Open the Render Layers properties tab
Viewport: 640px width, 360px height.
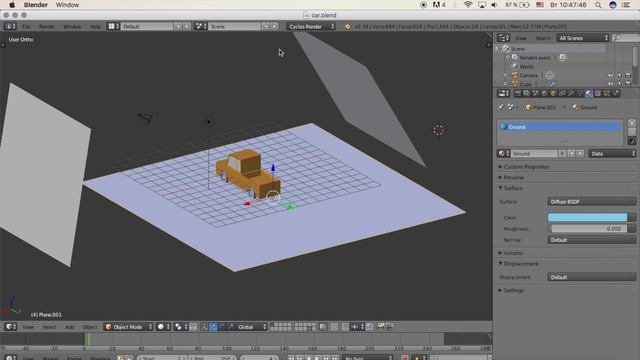click(527, 93)
